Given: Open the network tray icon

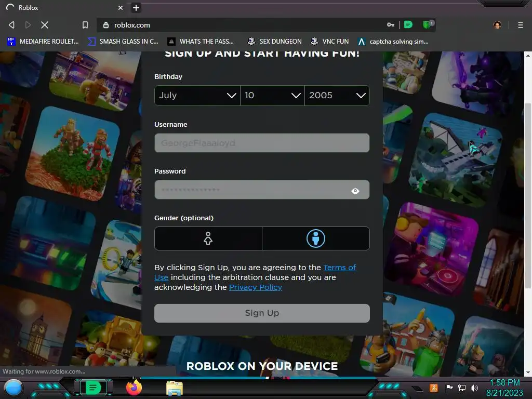Looking at the screenshot, I should pyautogui.click(x=461, y=388).
